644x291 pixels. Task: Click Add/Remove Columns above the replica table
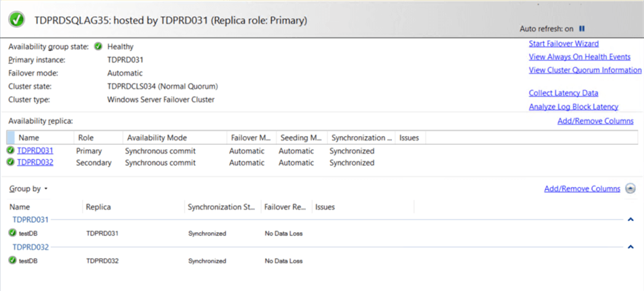click(x=595, y=121)
